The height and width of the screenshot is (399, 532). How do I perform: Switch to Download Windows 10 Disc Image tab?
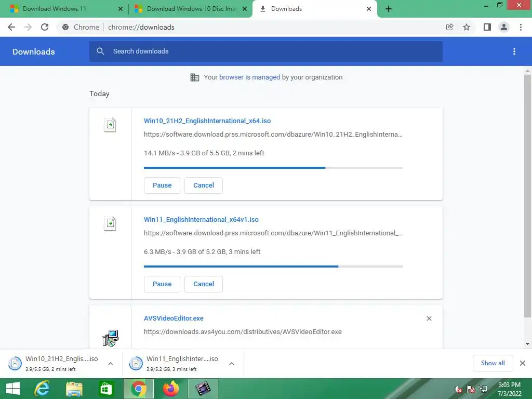point(190,9)
